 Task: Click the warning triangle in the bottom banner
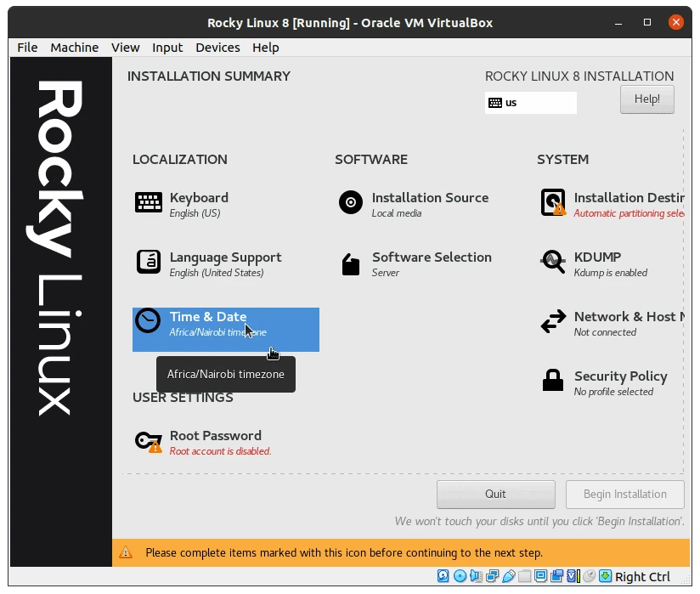[126, 552]
